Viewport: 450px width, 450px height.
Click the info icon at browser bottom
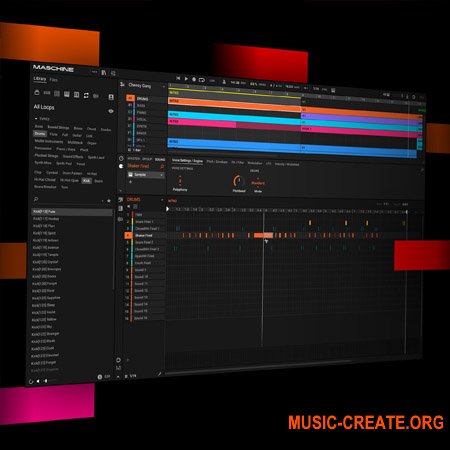click(x=99, y=377)
